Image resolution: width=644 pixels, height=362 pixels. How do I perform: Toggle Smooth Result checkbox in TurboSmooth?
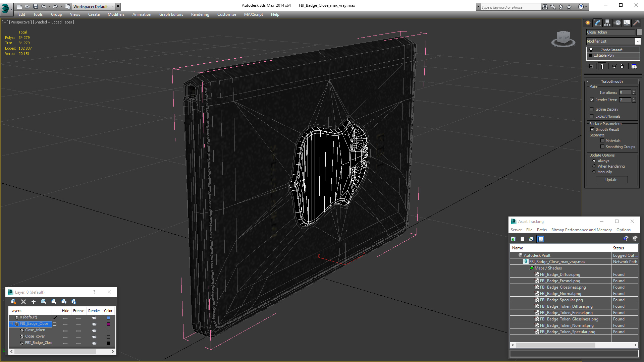(592, 129)
